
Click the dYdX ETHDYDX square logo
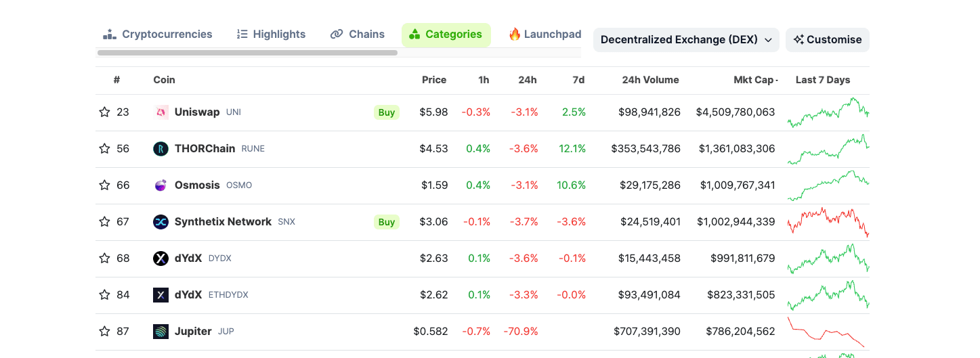[161, 295]
